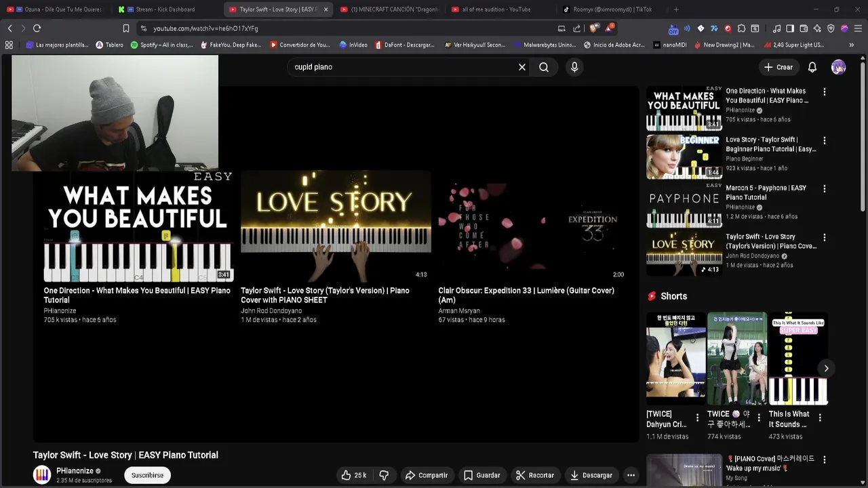
Task: Open the browser hamburger menu
Action: (858, 28)
